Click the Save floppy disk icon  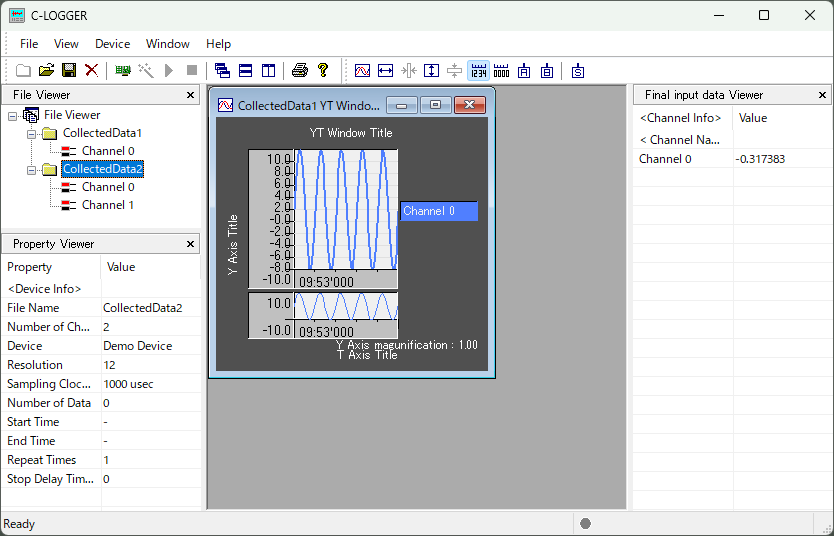pos(69,70)
